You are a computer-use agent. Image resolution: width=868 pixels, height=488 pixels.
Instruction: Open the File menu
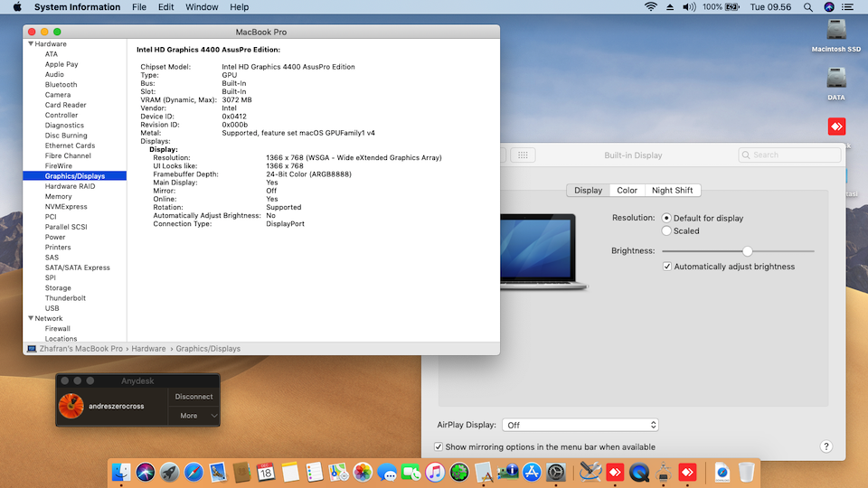click(x=139, y=7)
